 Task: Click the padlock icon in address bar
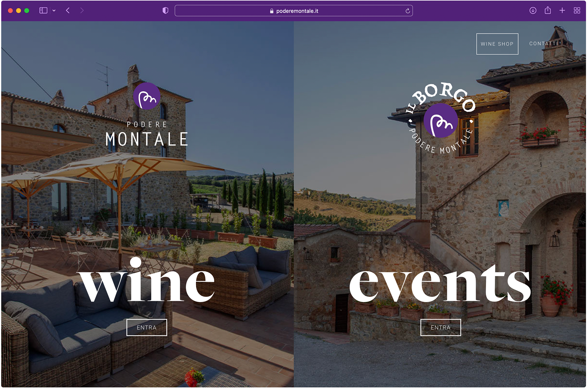(x=272, y=11)
